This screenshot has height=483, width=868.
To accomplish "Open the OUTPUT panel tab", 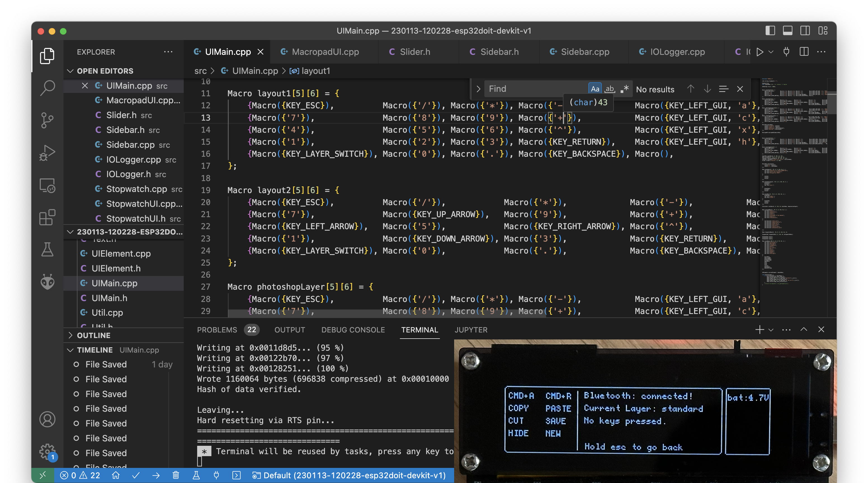I will pyautogui.click(x=289, y=330).
